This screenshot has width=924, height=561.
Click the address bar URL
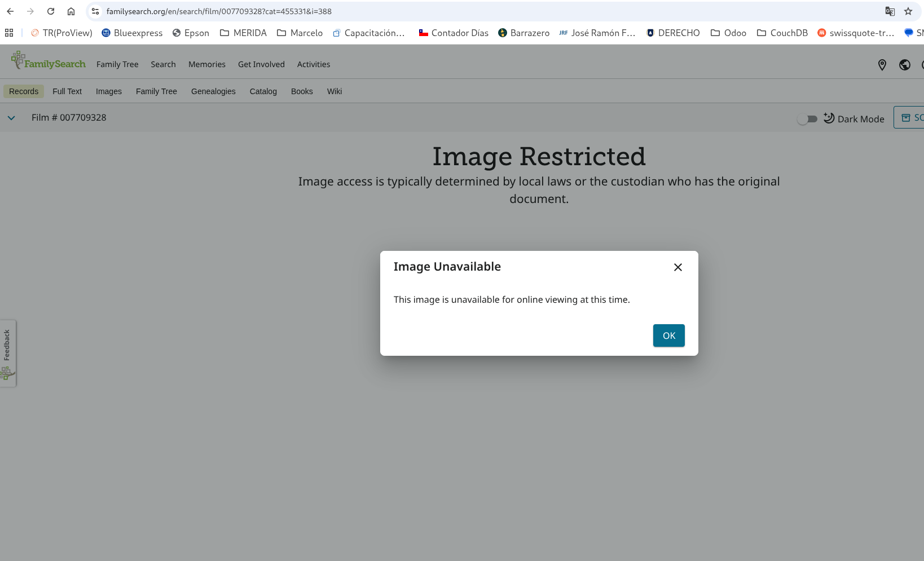tap(219, 11)
